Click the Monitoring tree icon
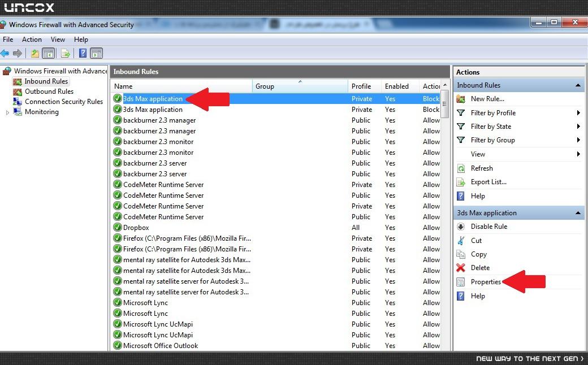 pos(18,112)
